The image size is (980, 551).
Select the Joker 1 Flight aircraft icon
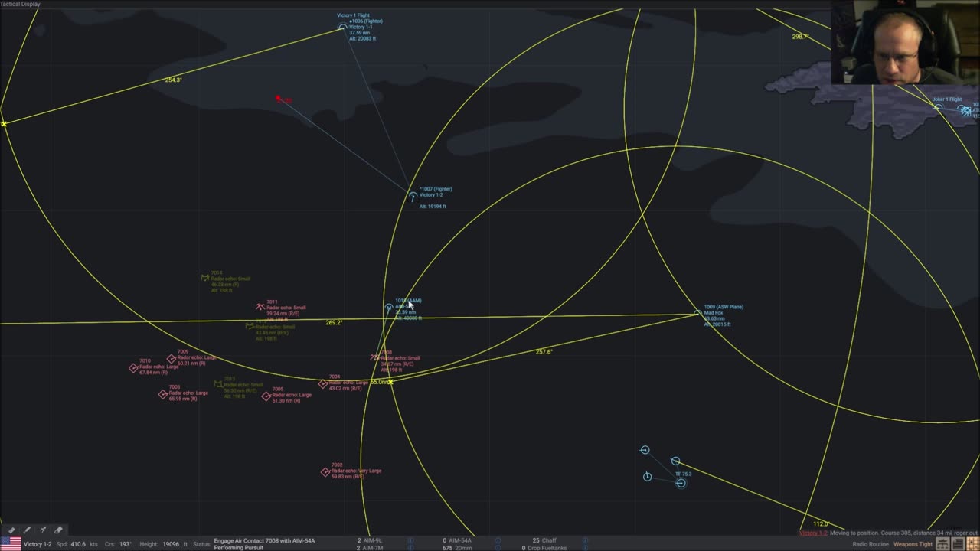point(938,108)
